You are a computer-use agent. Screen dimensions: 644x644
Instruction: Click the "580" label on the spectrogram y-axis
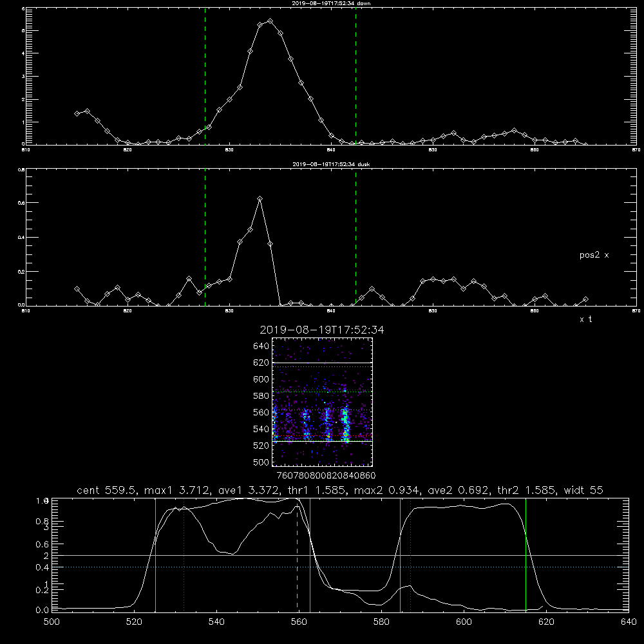tap(261, 396)
